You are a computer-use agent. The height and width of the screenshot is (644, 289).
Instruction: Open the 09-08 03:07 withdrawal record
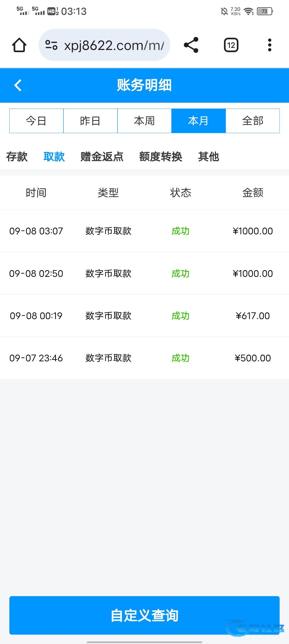(144, 231)
